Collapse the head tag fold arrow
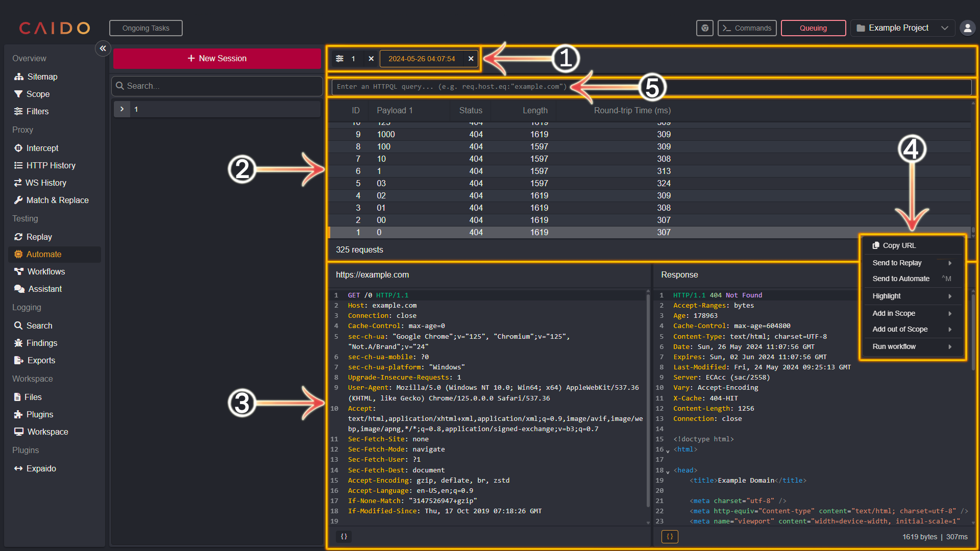 pyautogui.click(x=668, y=471)
